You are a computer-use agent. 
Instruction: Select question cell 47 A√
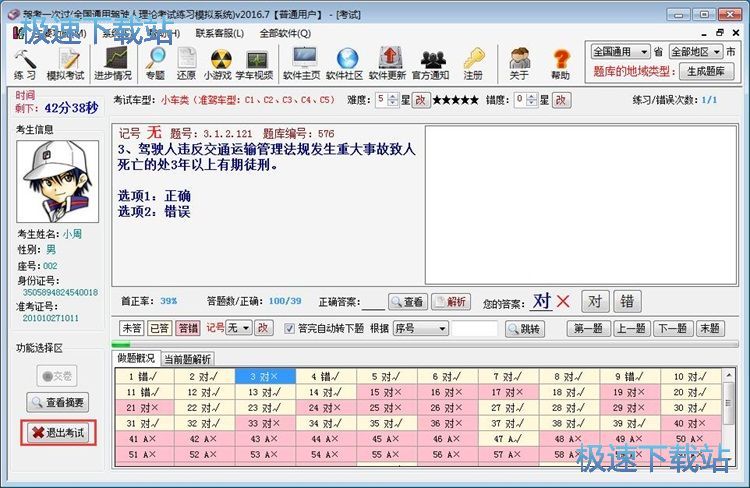coord(508,439)
